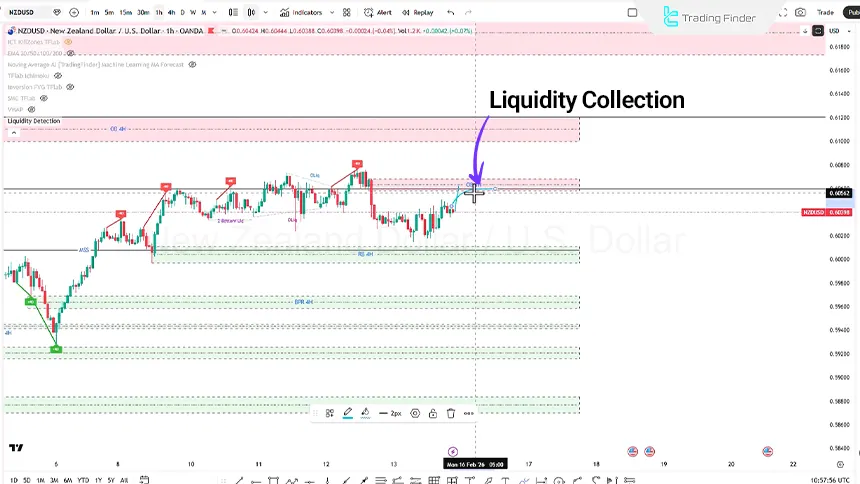Click the TradingView logo on chart
Image resolution: width=860 pixels, height=484 pixels.
[x=16, y=448]
